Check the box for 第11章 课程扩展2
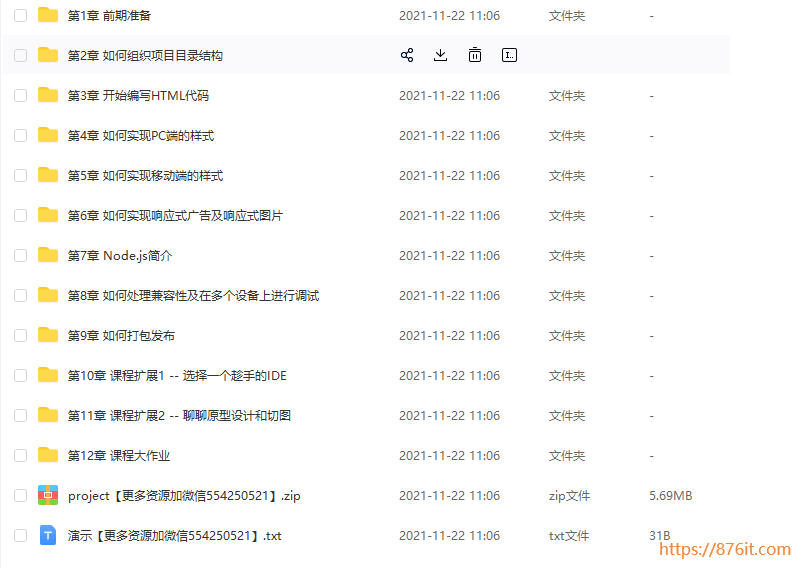Screen dimensions: 807x568 pyautogui.click(x=21, y=416)
